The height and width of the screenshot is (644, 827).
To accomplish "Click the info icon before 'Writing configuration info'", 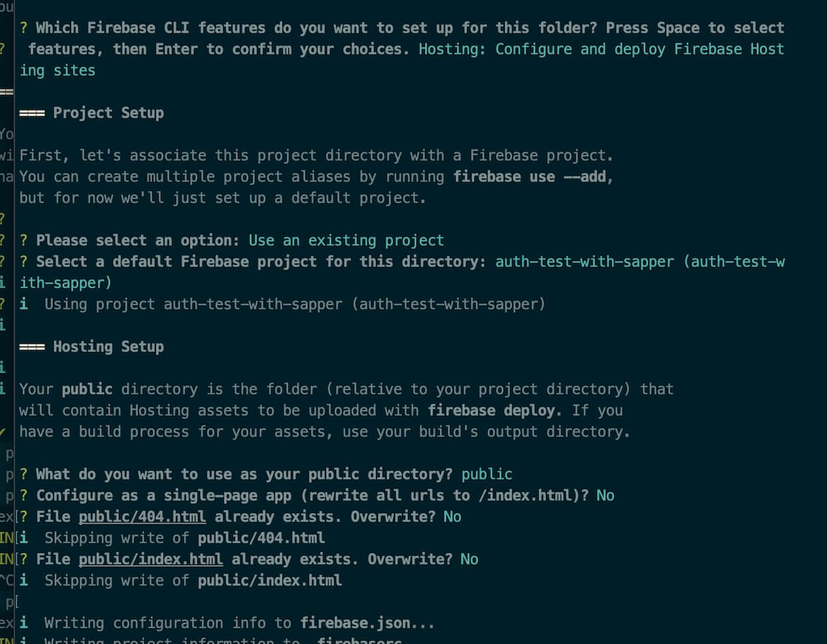I will (x=24, y=623).
